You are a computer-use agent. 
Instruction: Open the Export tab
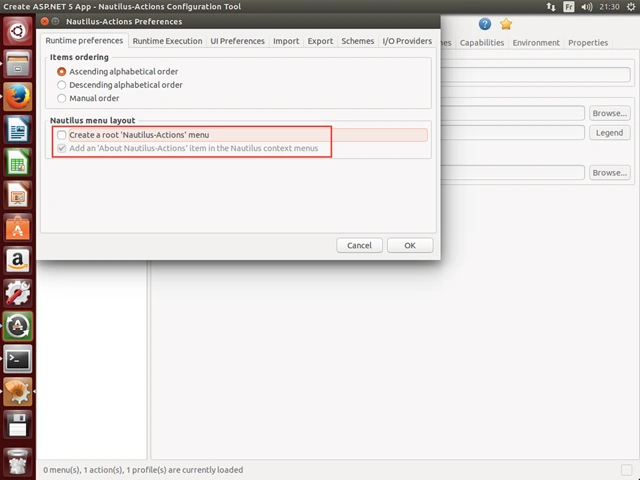coord(320,41)
